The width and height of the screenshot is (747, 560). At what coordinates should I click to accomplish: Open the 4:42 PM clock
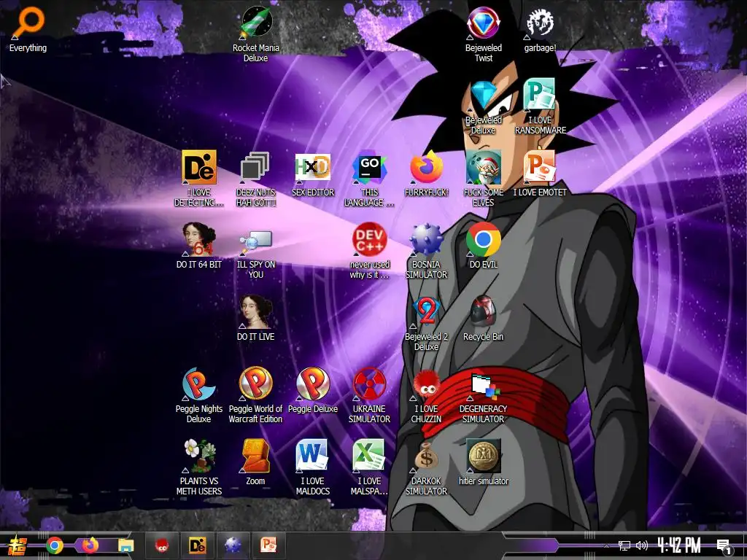[679, 545]
